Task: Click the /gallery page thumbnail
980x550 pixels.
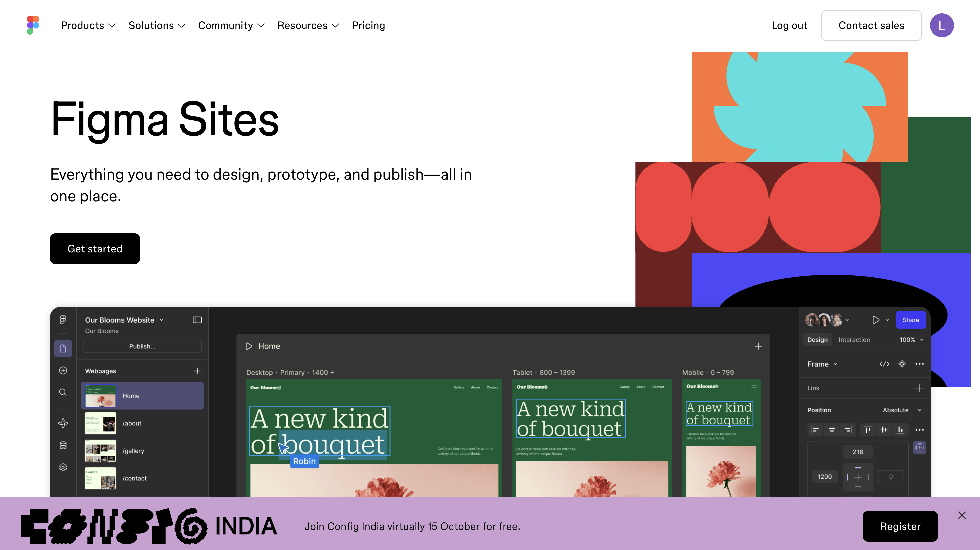Action: (100, 451)
